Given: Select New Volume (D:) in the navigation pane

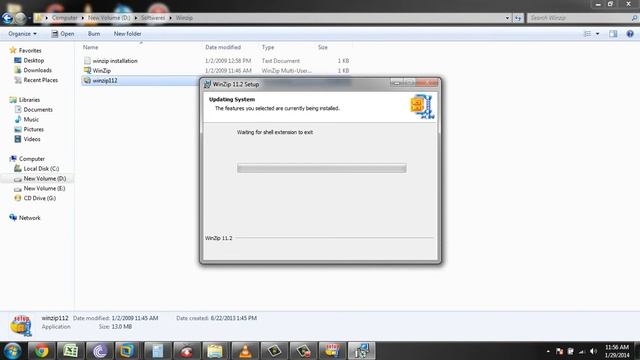Looking at the screenshot, I should (x=44, y=178).
